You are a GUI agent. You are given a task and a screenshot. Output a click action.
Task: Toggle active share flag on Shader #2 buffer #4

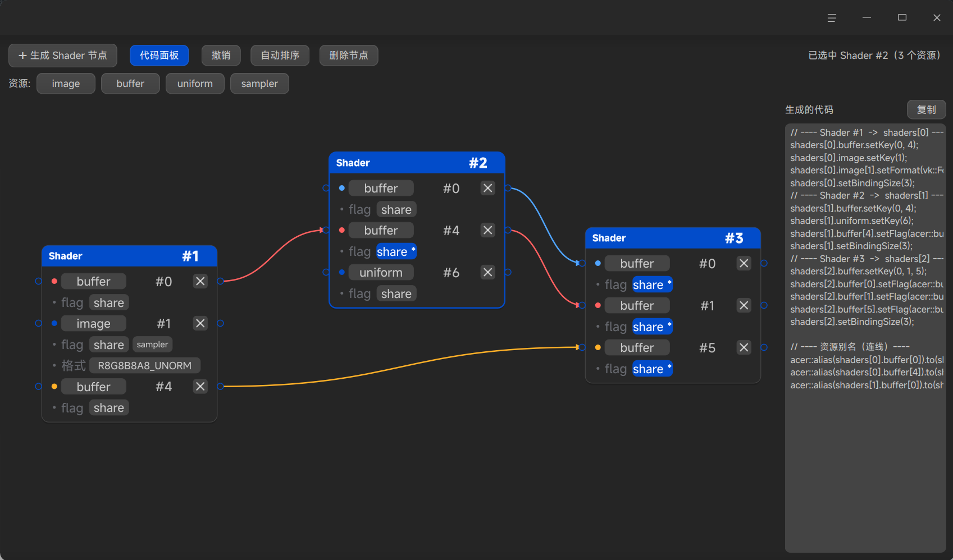[x=396, y=251]
